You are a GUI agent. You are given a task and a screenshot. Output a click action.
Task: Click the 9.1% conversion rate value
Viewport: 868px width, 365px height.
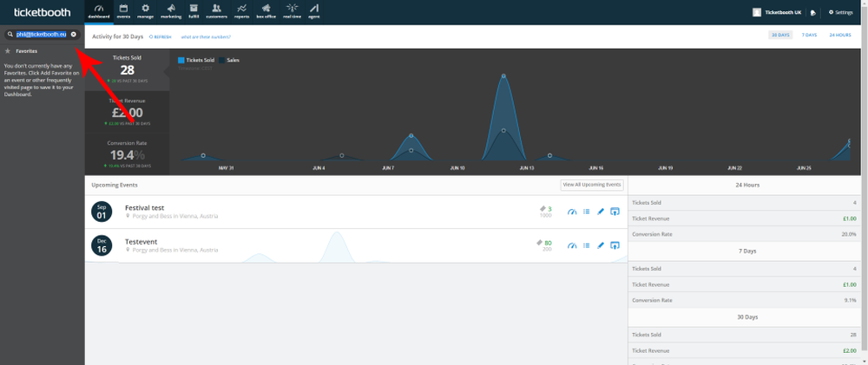(851, 300)
